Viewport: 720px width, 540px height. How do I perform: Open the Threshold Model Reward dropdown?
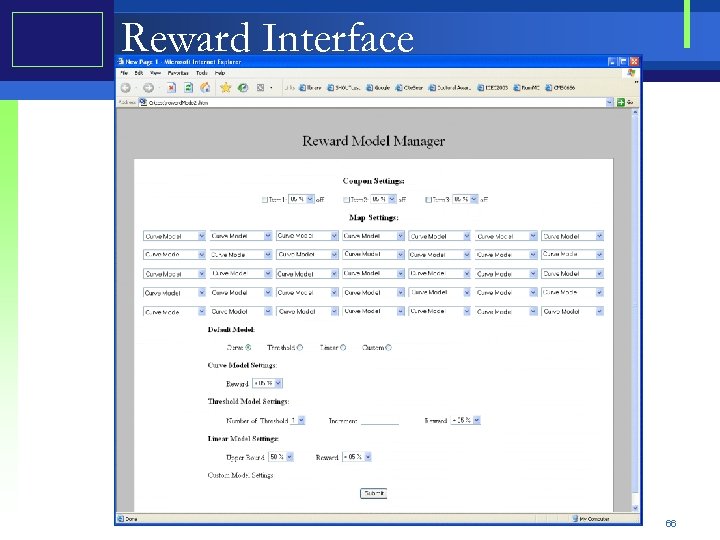pyautogui.click(x=466, y=420)
